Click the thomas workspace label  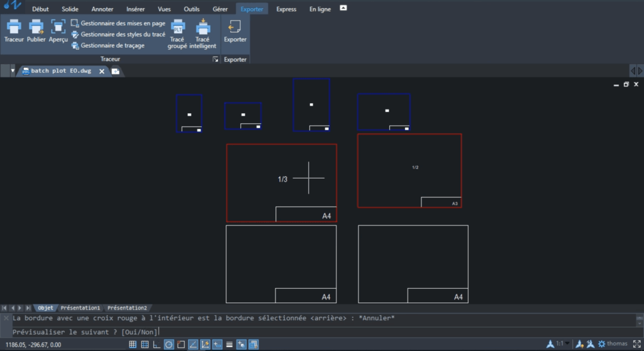click(x=617, y=343)
